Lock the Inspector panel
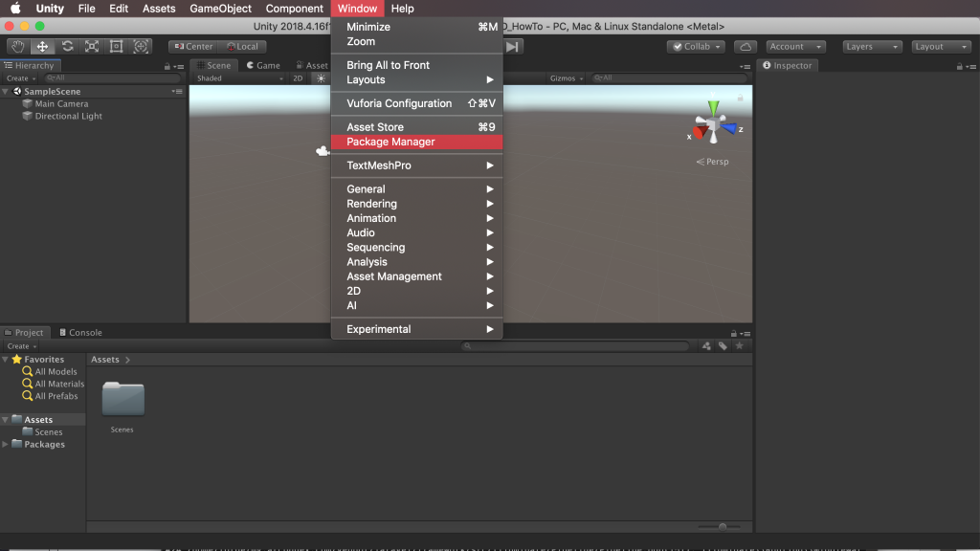The image size is (980, 551). click(959, 66)
